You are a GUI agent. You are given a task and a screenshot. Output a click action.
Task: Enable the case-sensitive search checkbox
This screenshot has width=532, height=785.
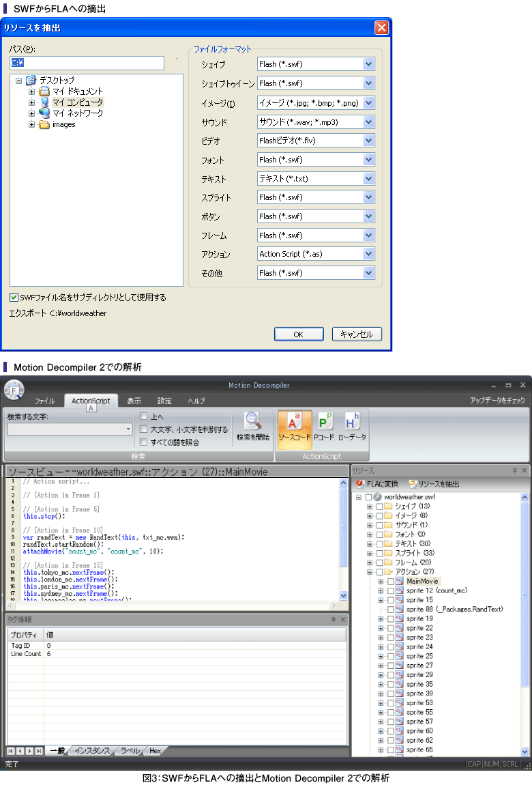pos(143,429)
